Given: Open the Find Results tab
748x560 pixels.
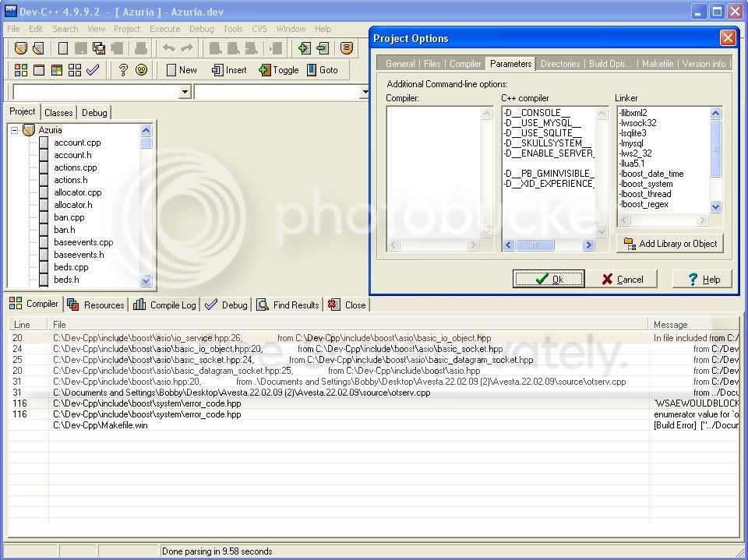Looking at the screenshot, I should (x=288, y=305).
